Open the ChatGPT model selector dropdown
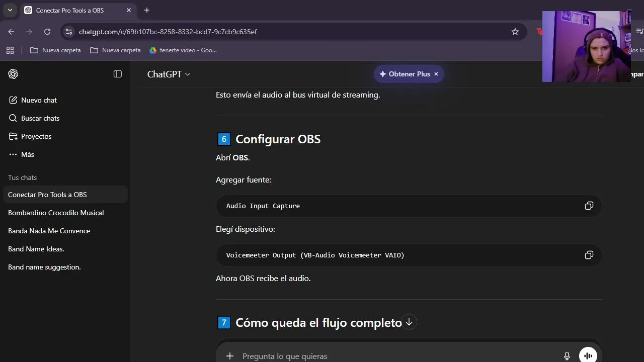This screenshot has height=362, width=644. point(169,74)
